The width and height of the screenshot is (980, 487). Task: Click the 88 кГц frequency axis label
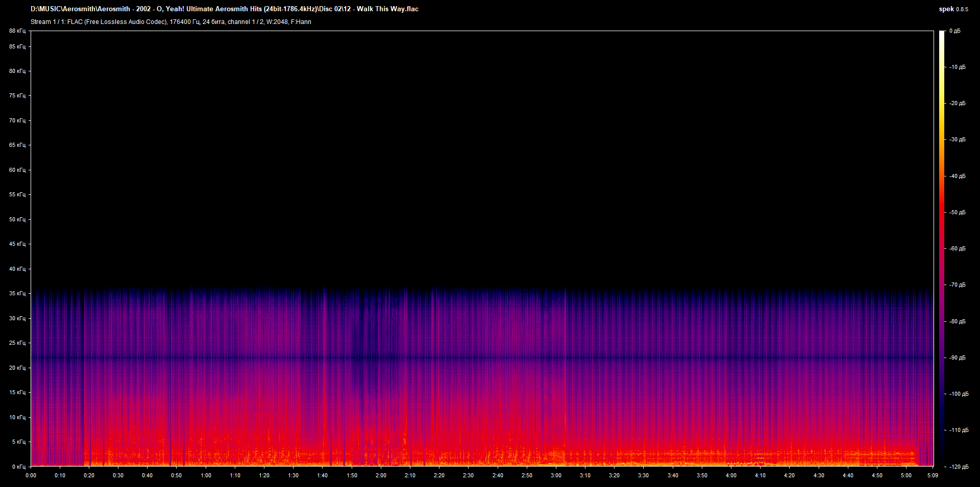coord(18,31)
